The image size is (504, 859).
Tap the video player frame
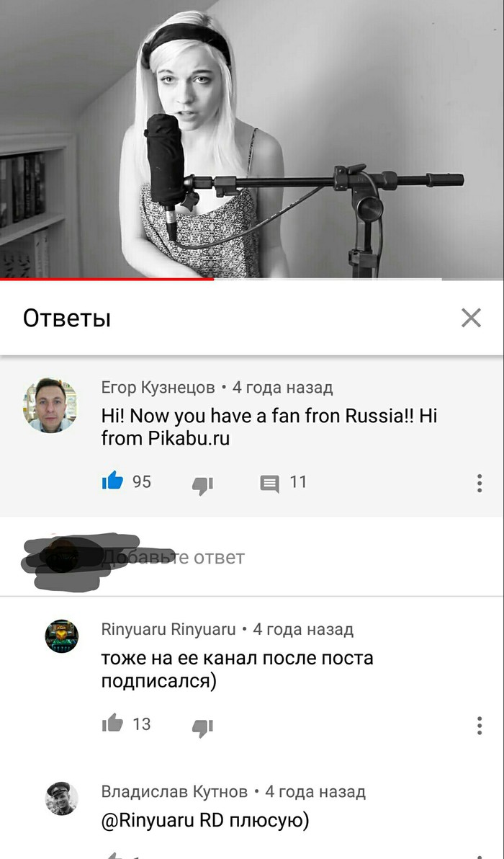pos(252,138)
